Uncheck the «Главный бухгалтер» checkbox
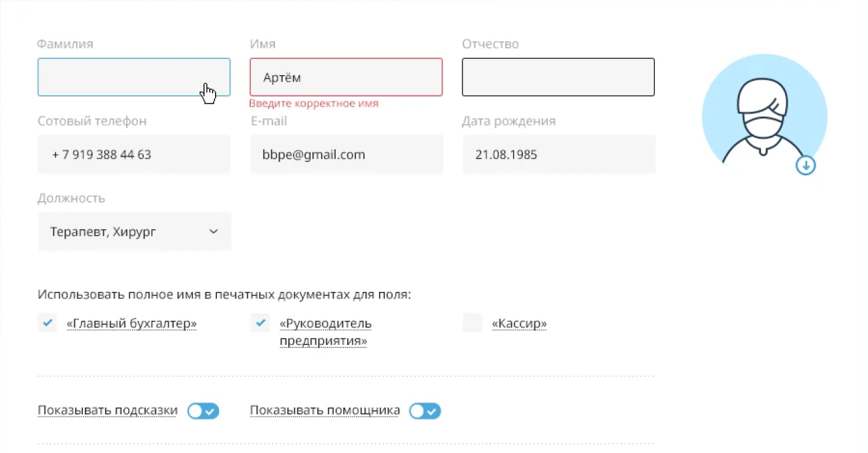 click(x=47, y=322)
